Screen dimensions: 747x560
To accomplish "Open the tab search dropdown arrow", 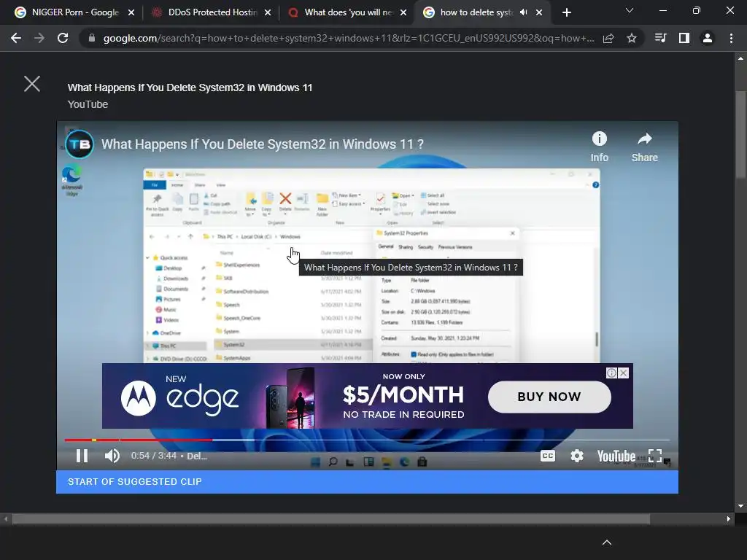I will click(x=630, y=10).
